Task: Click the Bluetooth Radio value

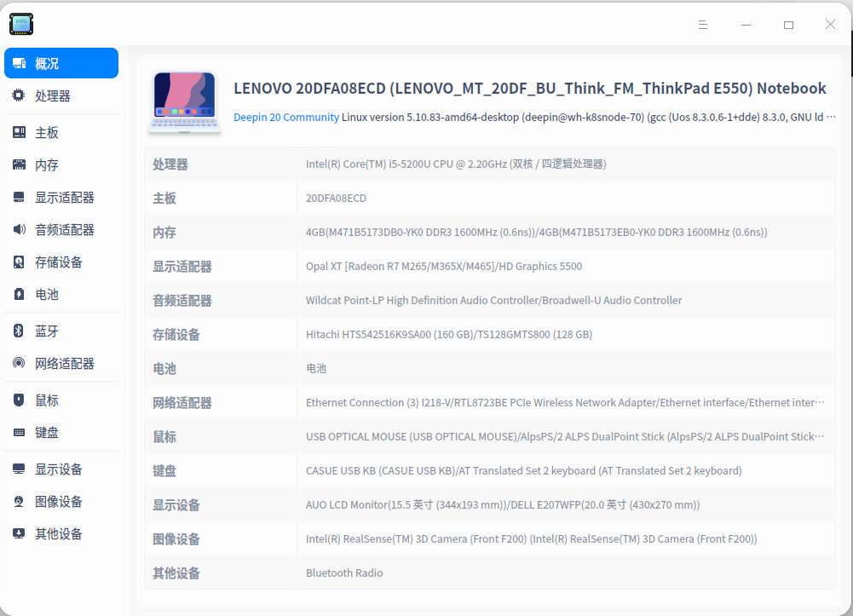Action: coord(344,573)
